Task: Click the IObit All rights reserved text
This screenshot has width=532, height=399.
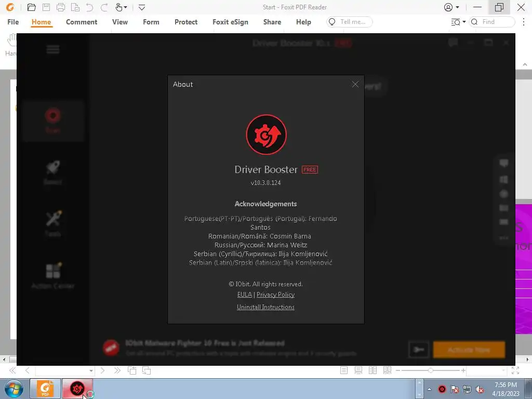Action: coord(265,284)
